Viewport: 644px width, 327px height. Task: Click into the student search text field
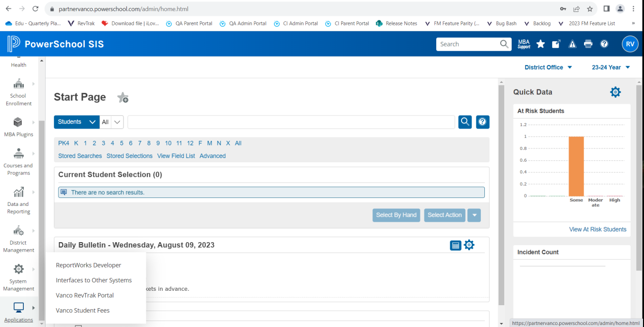coord(291,122)
